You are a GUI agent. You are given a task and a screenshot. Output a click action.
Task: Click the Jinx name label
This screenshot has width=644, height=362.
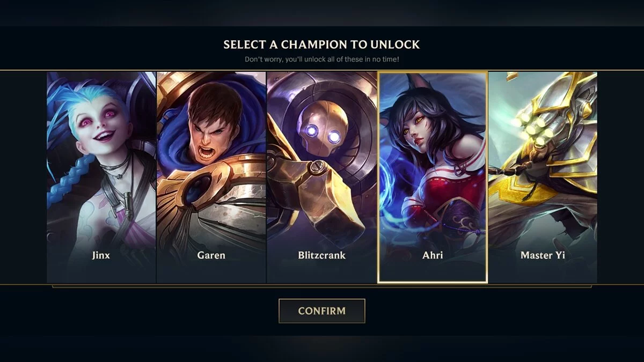(x=101, y=255)
